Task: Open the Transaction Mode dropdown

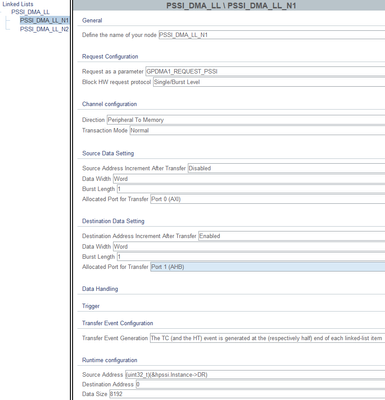Action: click(x=257, y=130)
